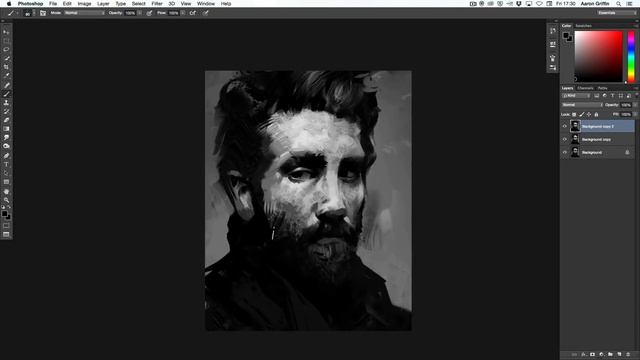Select the Rectangle shape tool
Image resolution: width=640 pixels, height=360 pixels.
[x=6, y=182]
